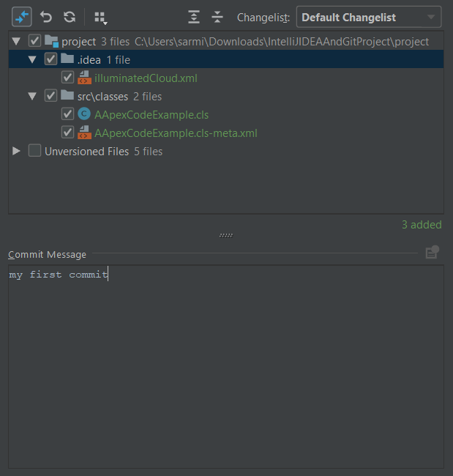Click the Revert (undo arrow) icon
Screen dimensions: 453x476
click(x=46, y=17)
